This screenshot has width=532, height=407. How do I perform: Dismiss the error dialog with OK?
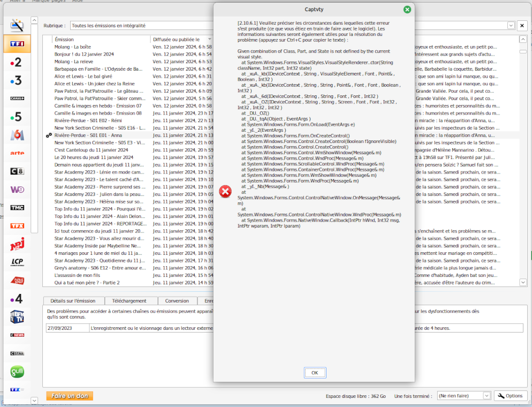pos(315,373)
